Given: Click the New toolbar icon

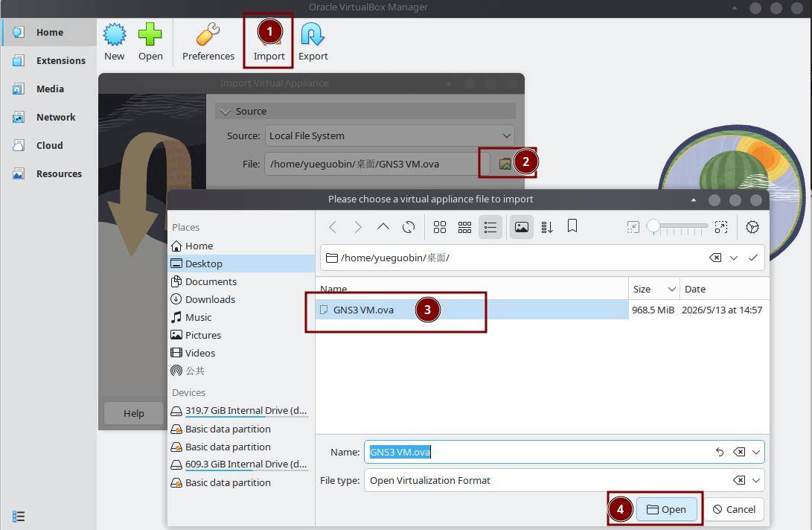Looking at the screenshot, I should [114, 35].
